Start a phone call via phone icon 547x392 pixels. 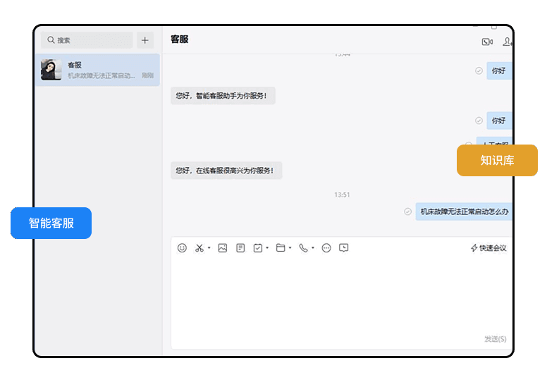pyautogui.click(x=303, y=248)
